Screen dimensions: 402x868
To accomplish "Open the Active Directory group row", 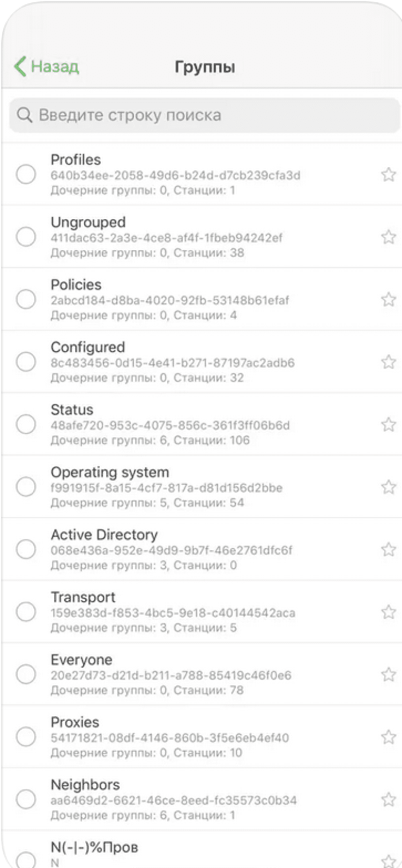I will click(204, 550).
